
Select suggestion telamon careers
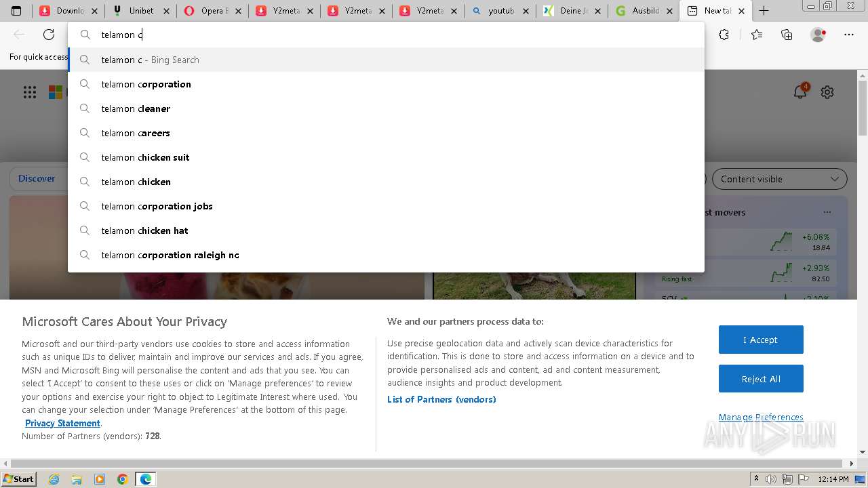coord(386,133)
